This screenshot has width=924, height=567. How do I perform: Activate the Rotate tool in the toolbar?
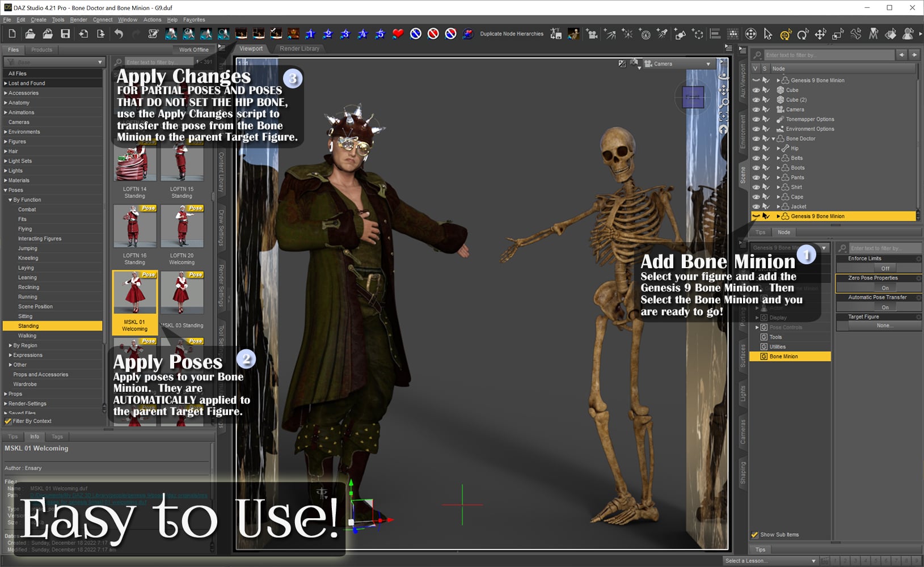pos(803,34)
